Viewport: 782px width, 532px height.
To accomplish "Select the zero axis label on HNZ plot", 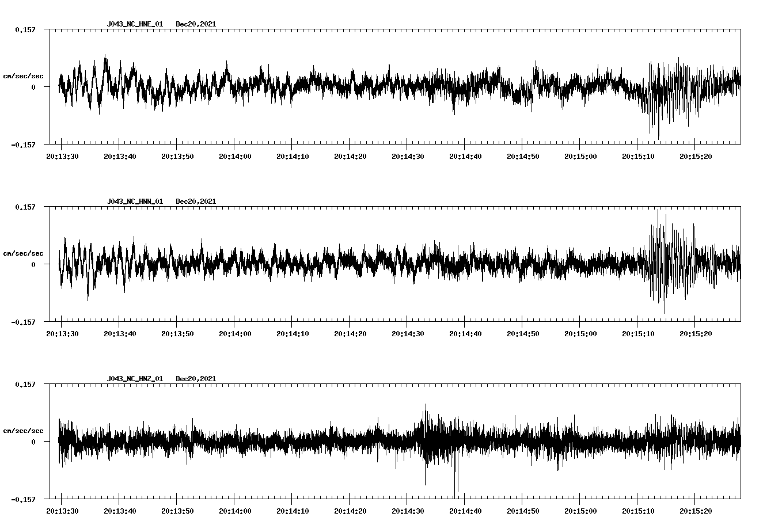I will (33, 442).
